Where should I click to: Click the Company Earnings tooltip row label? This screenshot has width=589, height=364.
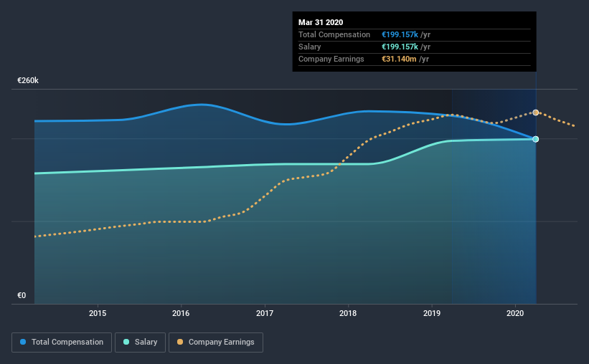click(331, 59)
